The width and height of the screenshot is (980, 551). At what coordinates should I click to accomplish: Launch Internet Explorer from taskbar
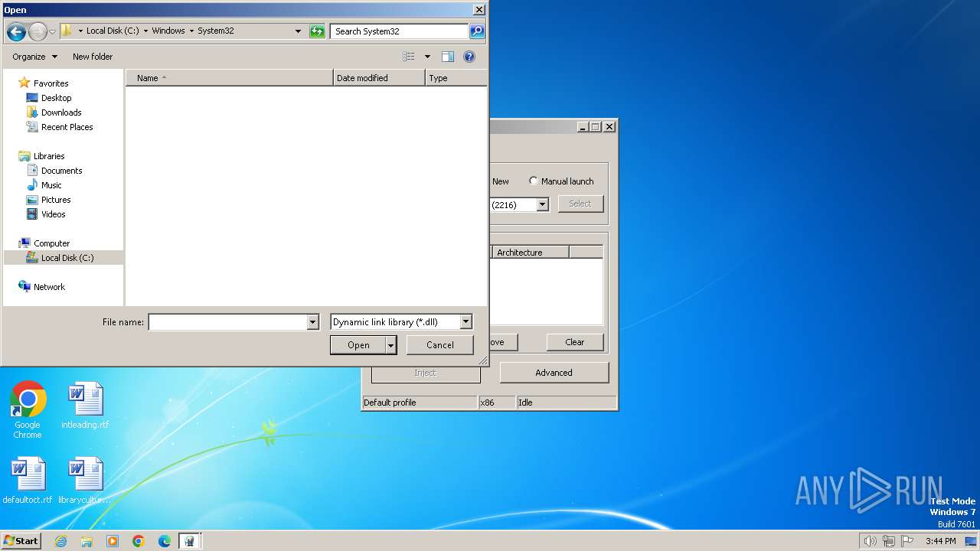click(x=60, y=541)
